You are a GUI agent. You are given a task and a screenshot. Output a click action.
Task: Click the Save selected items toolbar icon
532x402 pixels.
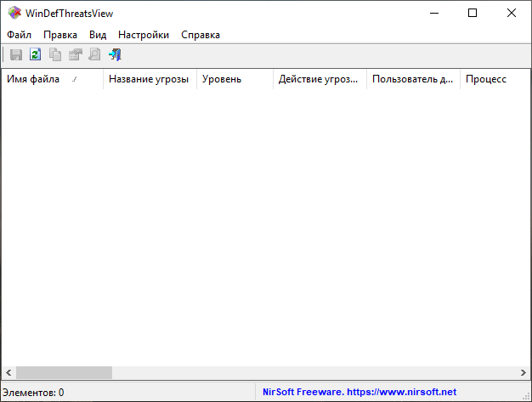tap(16, 54)
